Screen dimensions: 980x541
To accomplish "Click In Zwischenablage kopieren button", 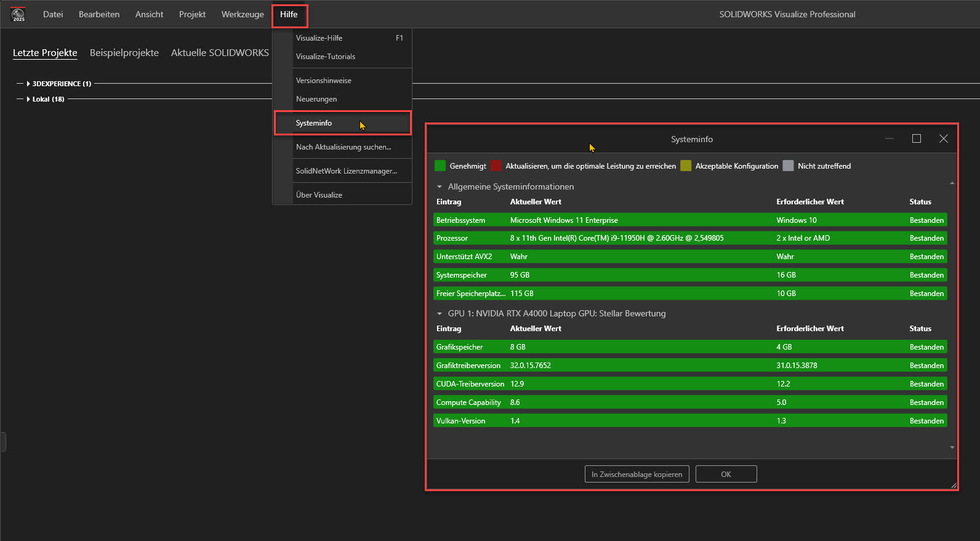I will tap(637, 474).
